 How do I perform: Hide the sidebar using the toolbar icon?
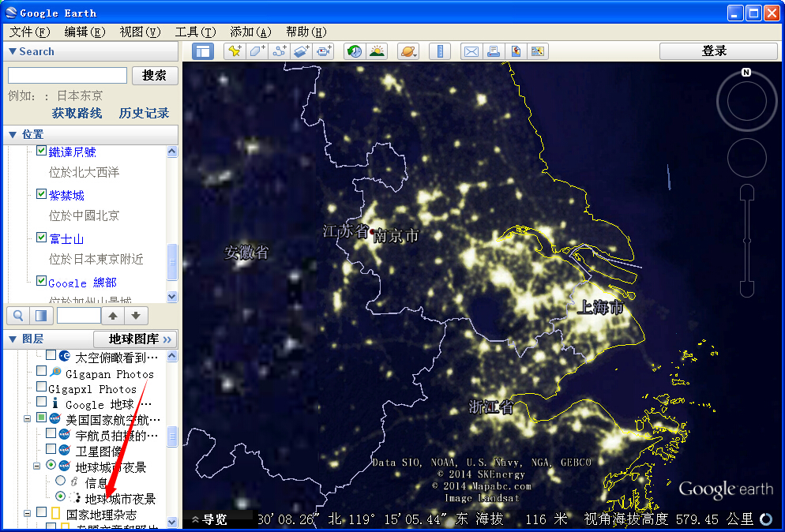(x=203, y=51)
